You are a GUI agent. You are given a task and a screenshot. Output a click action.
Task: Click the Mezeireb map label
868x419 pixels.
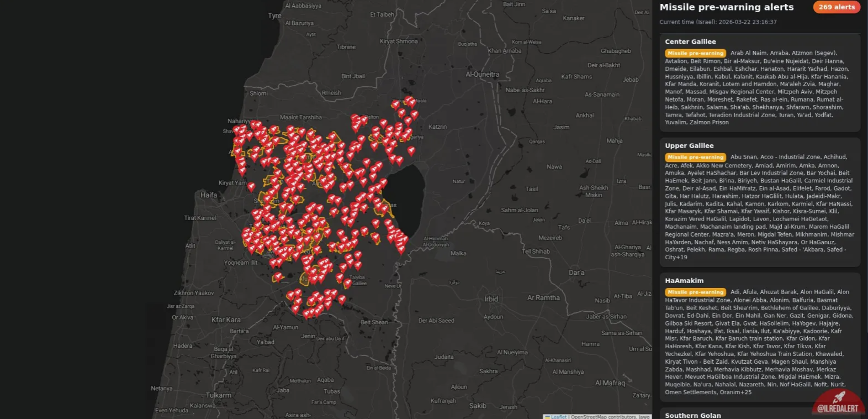[550, 238]
